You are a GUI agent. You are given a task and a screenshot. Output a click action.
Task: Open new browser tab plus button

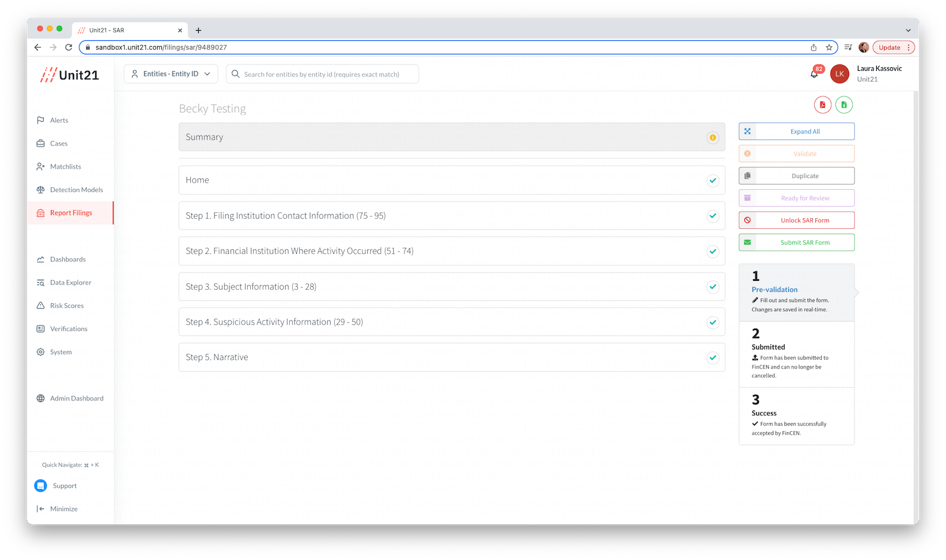[x=198, y=30]
